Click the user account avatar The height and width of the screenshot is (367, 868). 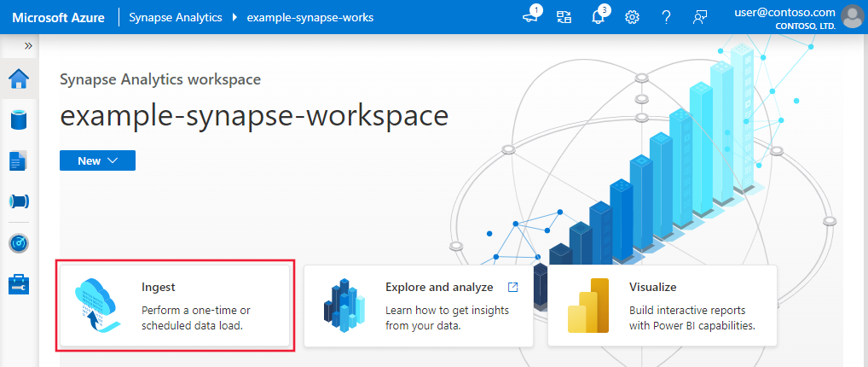click(x=852, y=17)
